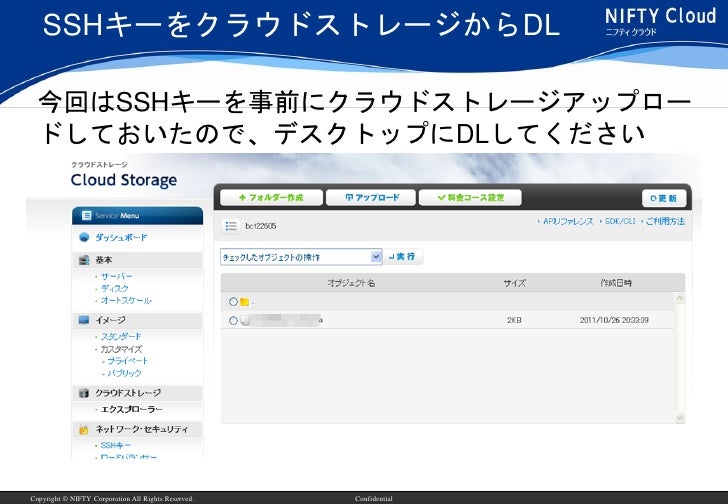Open サーバー link in sidebar
728x504 pixels.
tap(117, 277)
